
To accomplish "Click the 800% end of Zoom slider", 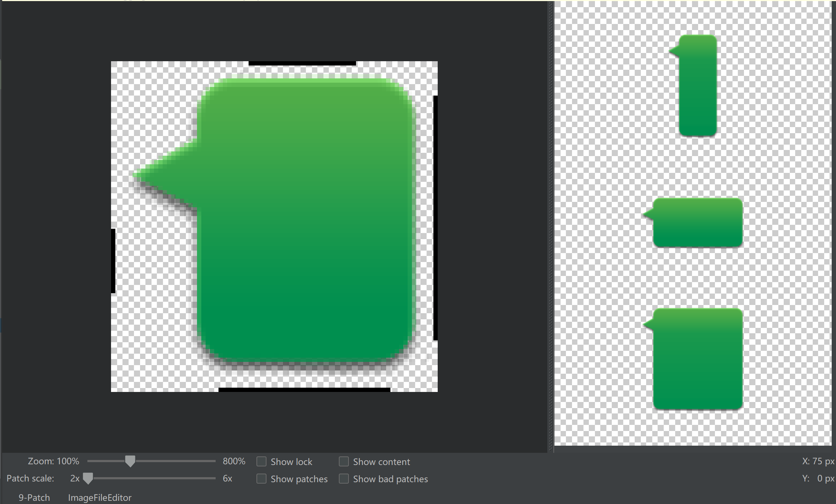I will pos(234,461).
